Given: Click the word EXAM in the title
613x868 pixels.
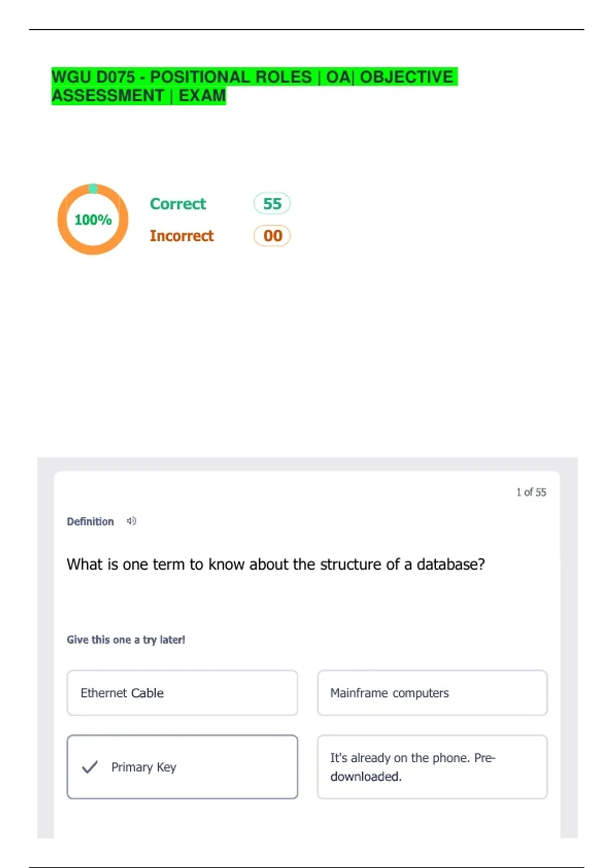Looking at the screenshot, I should pos(202,95).
